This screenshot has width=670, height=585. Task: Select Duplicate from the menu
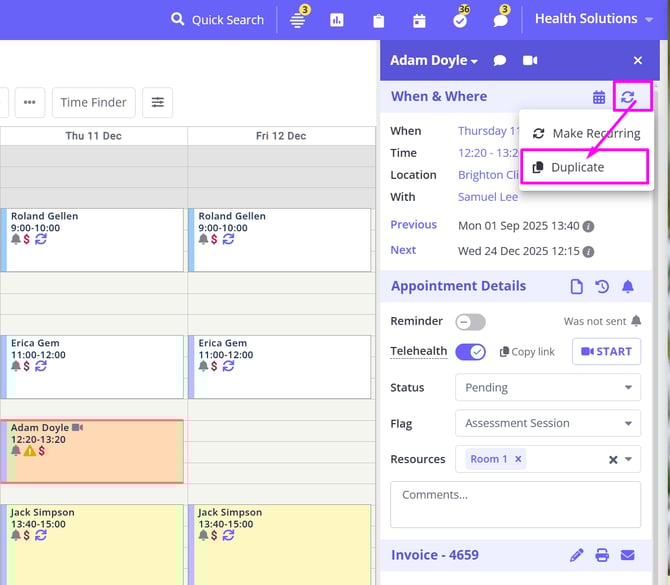tap(578, 167)
